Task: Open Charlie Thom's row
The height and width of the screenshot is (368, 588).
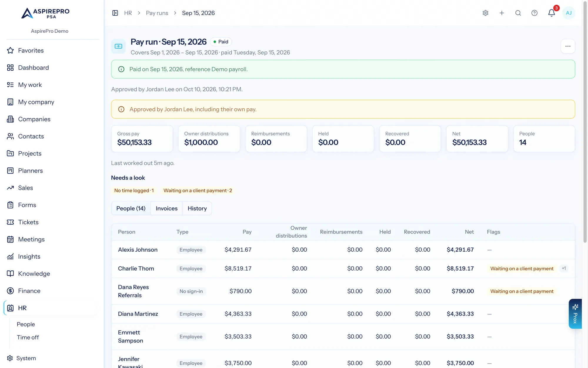Action: 343,268
